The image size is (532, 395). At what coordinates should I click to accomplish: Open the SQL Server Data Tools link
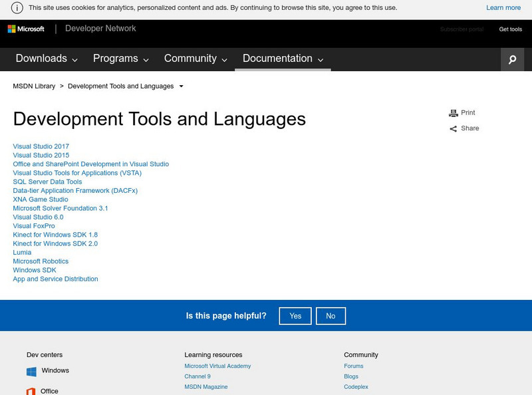[47, 182]
